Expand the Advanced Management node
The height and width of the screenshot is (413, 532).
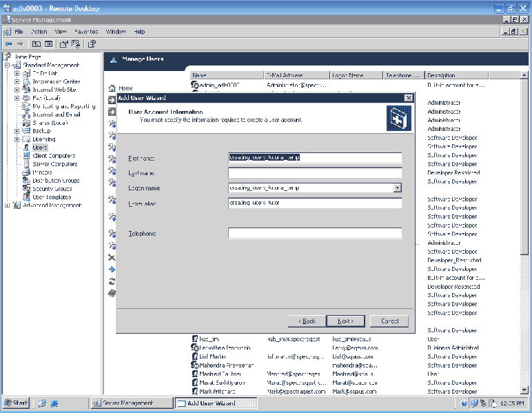click(7, 205)
